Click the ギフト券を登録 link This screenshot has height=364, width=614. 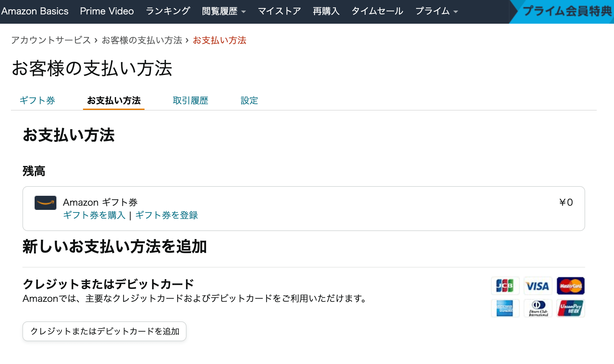[x=167, y=215]
